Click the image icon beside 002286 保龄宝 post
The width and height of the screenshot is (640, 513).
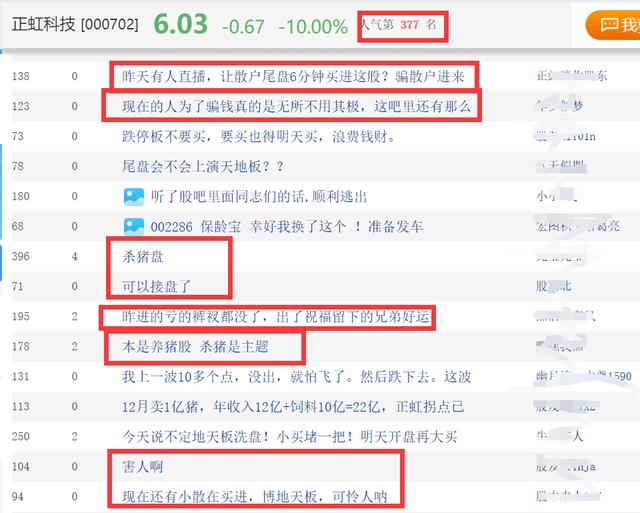pos(134,227)
